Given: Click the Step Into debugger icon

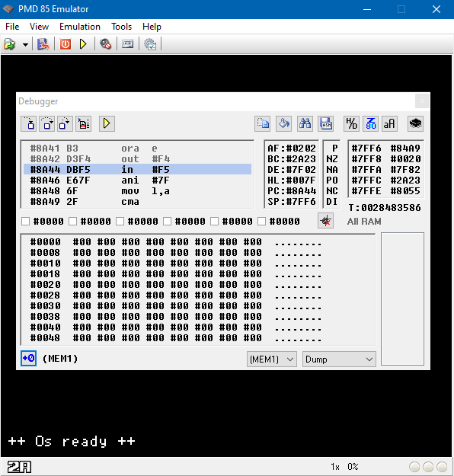Looking at the screenshot, I should [x=28, y=123].
